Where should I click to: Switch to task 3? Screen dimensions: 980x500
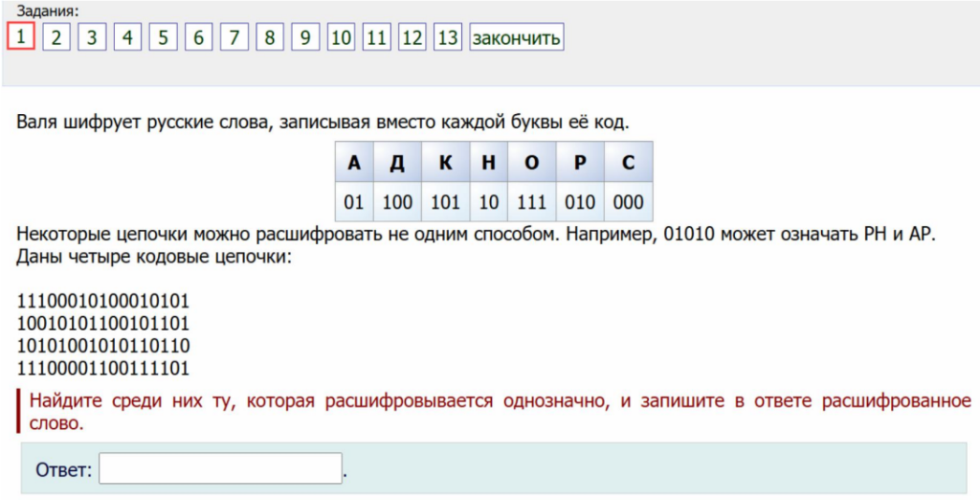[92, 37]
